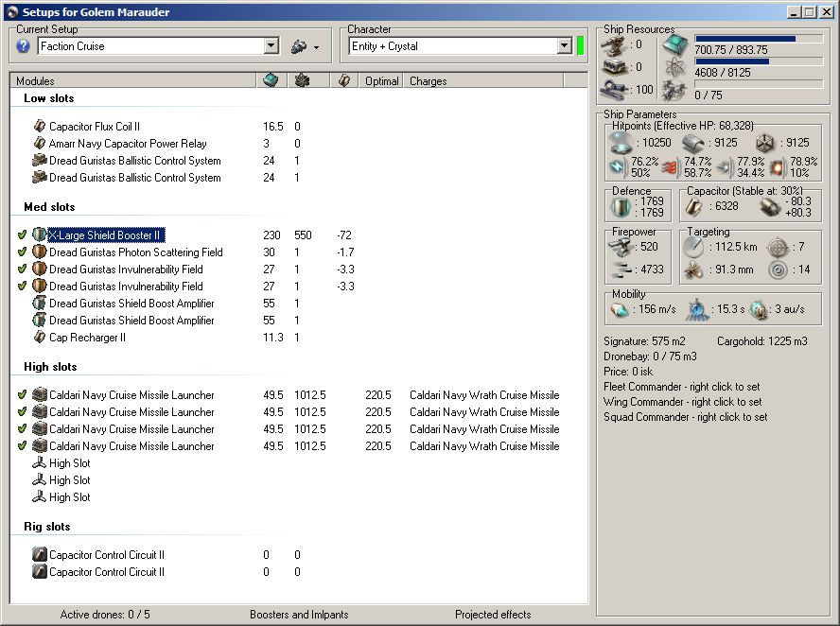
Task: Click the powergrid resource icon
Action: (x=675, y=68)
